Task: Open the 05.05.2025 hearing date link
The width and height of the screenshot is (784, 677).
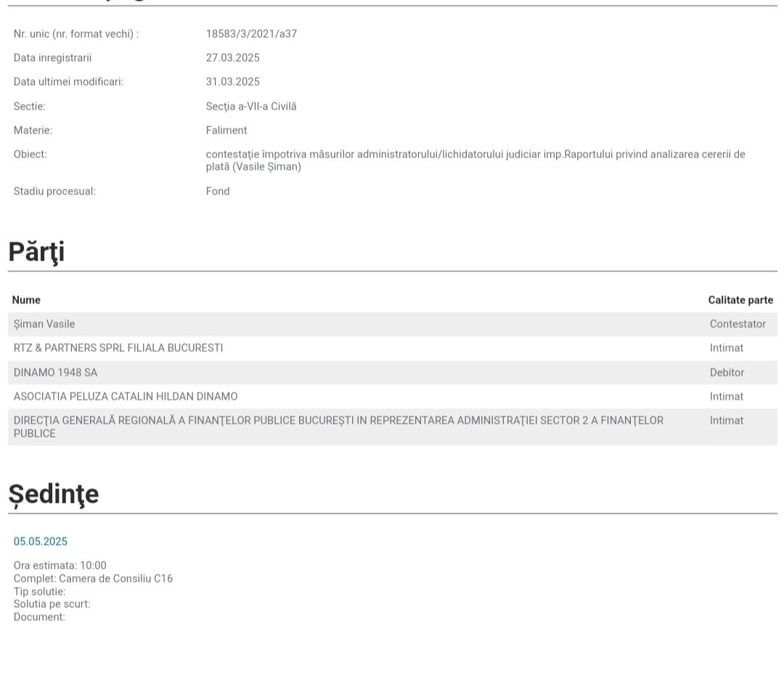Action: tap(41, 541)
